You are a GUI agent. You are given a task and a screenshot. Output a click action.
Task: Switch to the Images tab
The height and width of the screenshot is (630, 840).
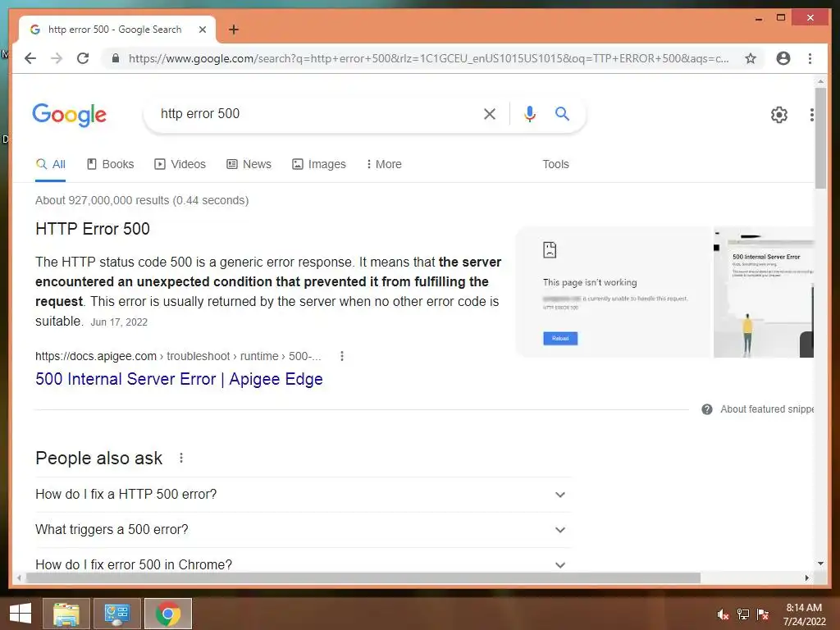coord(319,164)
